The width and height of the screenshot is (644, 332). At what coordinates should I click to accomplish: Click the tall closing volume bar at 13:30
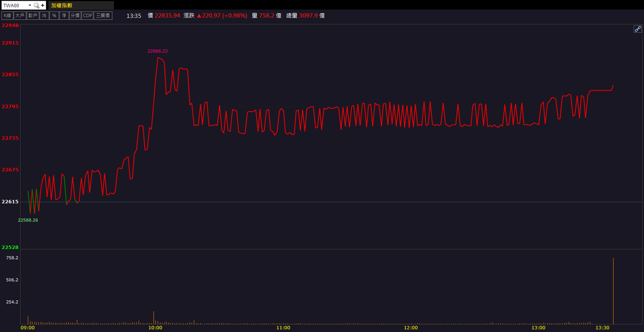[613, 290]
